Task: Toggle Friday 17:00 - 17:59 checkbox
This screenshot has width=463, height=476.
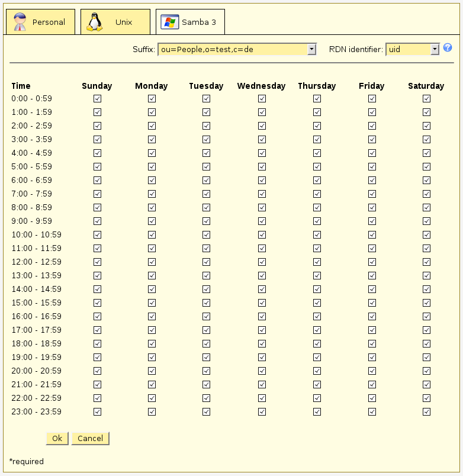Action: (x=372, y=330)
